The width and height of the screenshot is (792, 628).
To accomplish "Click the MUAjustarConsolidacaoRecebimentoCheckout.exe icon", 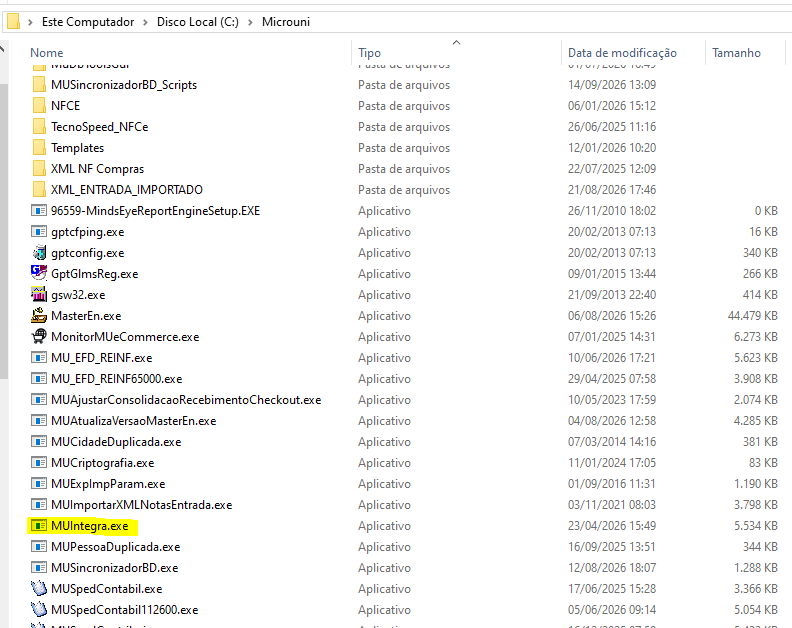I will tap(39, 400).
